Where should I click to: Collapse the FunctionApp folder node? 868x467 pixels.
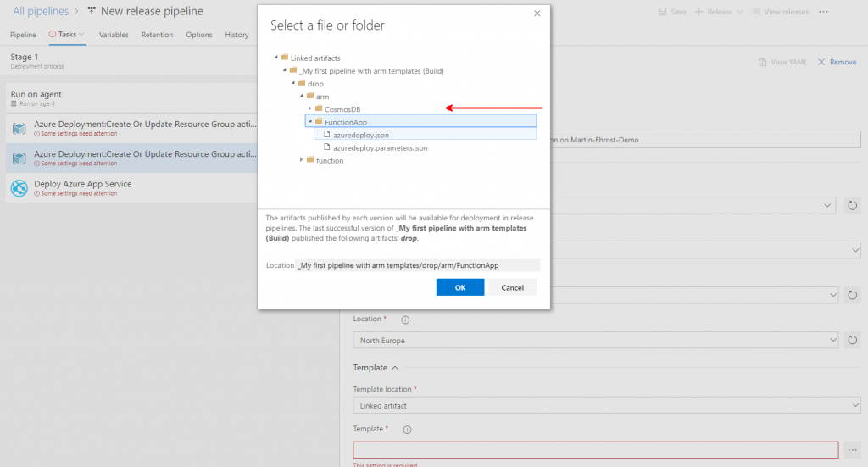click(x=310, y=121)
